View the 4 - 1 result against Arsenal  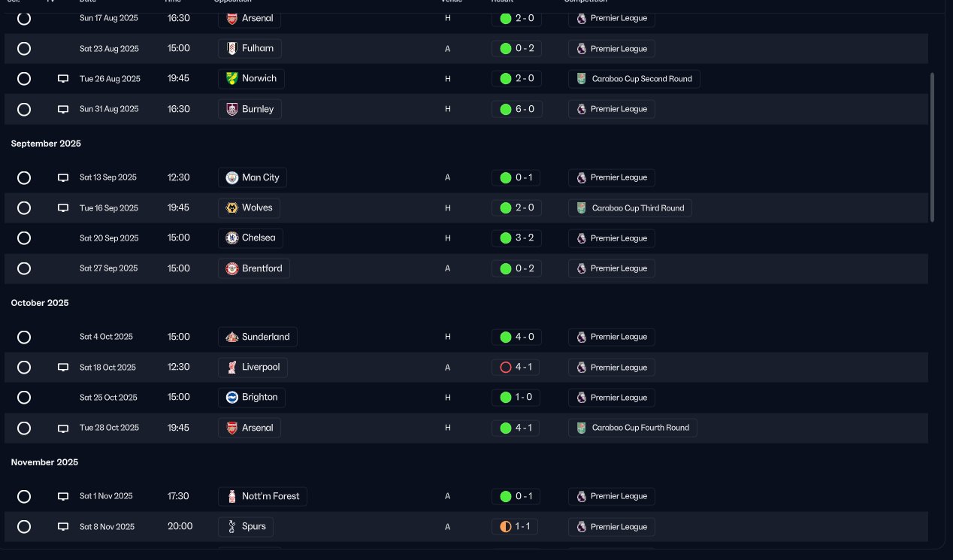point(516,428)
